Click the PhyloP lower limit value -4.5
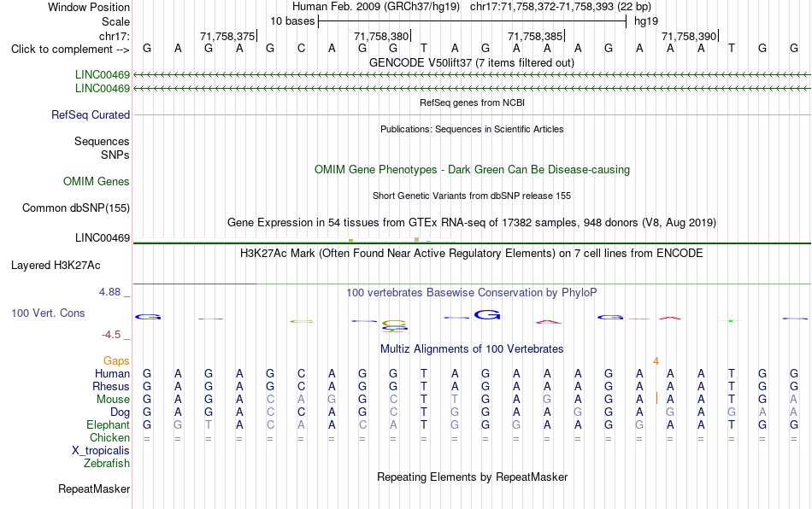 [111, 335]
